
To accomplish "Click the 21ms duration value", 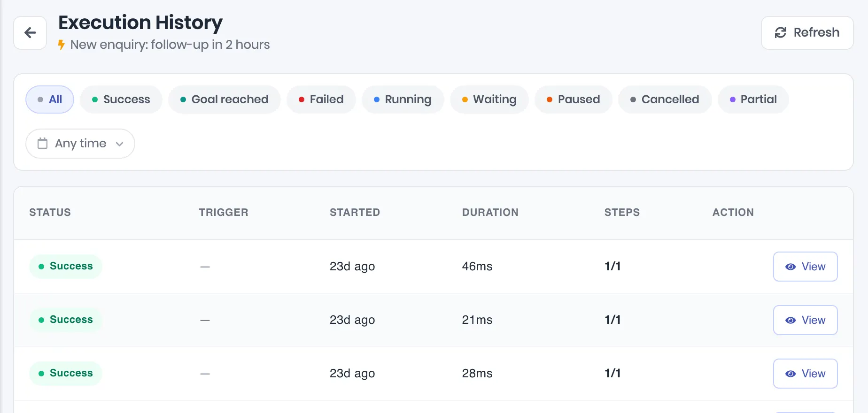I will [477, 320].
